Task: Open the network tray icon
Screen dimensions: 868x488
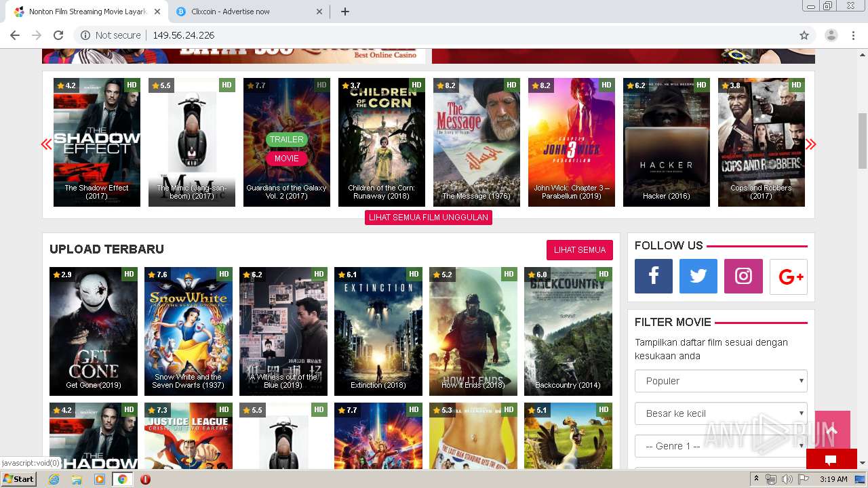Action: point(771,479)
